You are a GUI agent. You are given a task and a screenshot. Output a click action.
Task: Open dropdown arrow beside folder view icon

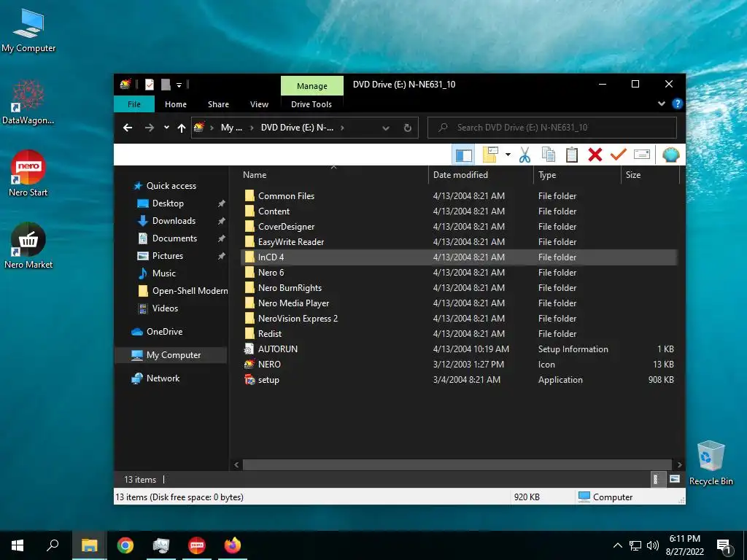508,155
